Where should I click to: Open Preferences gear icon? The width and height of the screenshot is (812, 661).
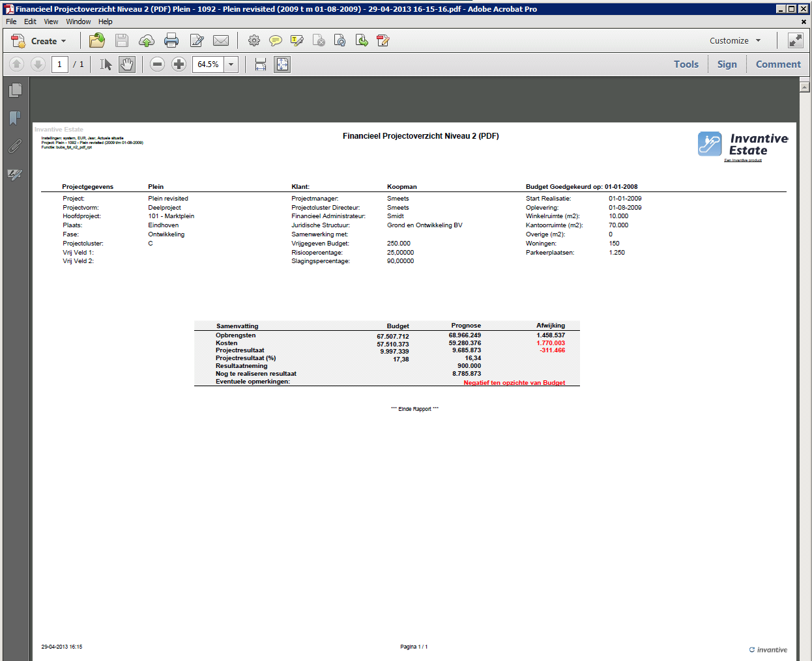click(x=254, y=40)
